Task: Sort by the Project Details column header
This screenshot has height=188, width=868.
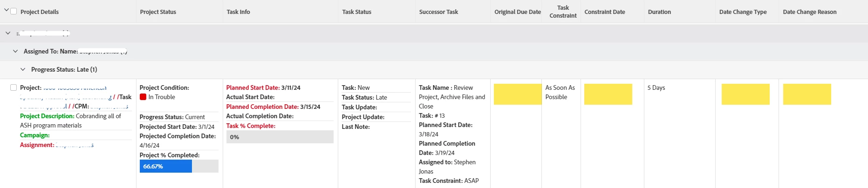Action: click(x=40, y=12)
